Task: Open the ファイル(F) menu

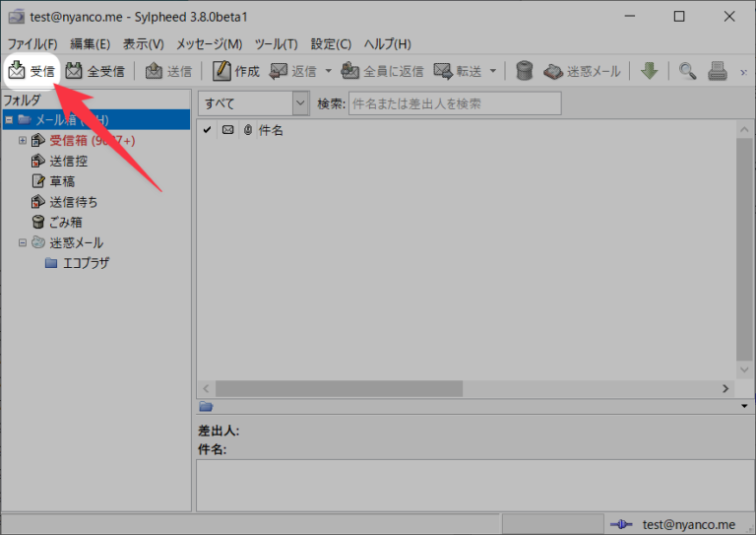Action: pyautogui.click(x=32, y=44)
